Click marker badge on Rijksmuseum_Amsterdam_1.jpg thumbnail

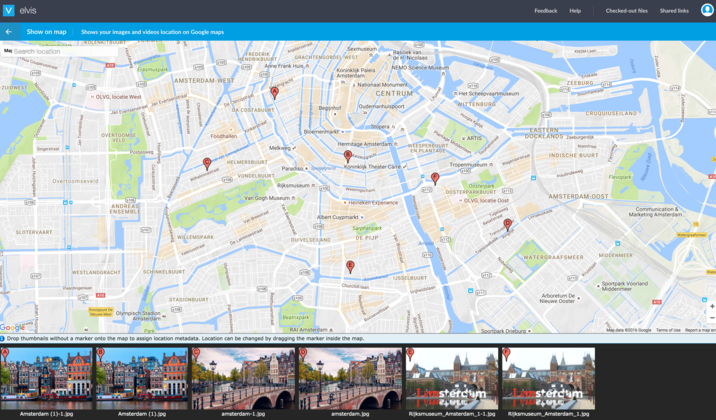click(x=506, y=354)
